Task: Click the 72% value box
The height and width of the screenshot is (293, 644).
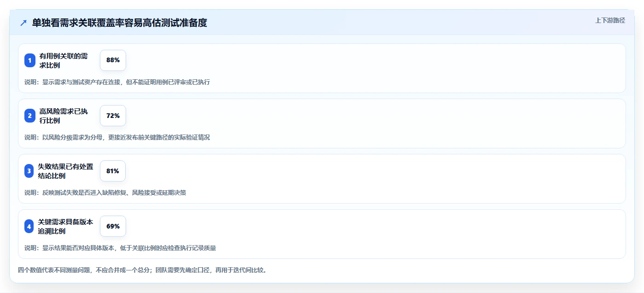Action: [113, 116]
